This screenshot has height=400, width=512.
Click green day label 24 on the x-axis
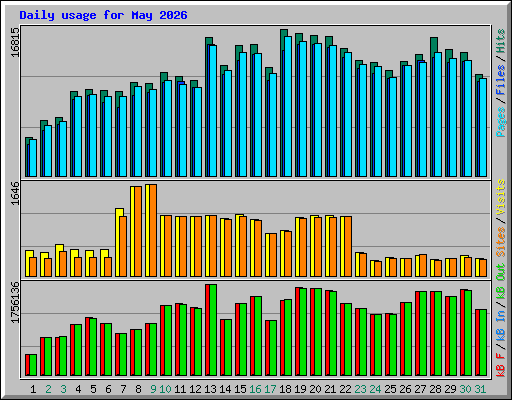[x=375, y=389]
